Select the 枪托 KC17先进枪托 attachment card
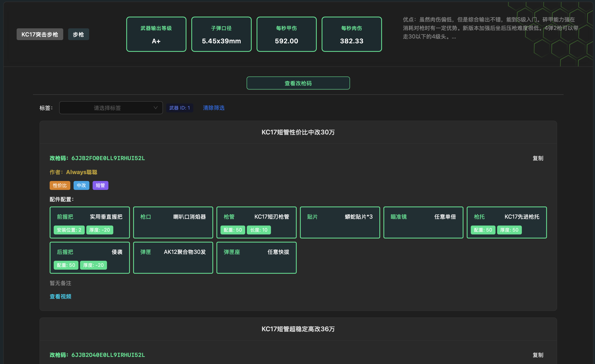 coord(507,222)
